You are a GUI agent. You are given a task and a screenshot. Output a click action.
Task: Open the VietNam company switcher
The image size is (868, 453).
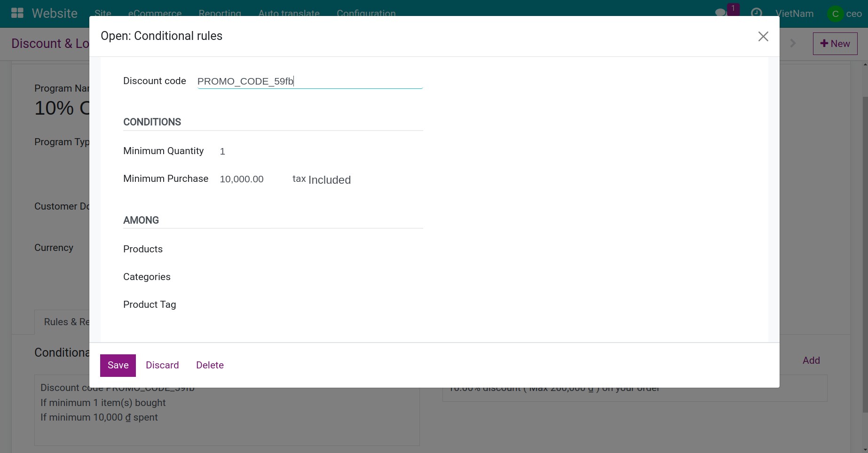click(794, 14)
